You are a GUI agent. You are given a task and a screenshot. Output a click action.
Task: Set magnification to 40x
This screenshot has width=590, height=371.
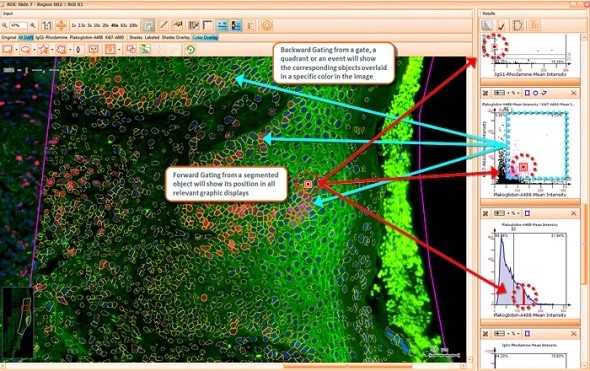click(114, 26)
